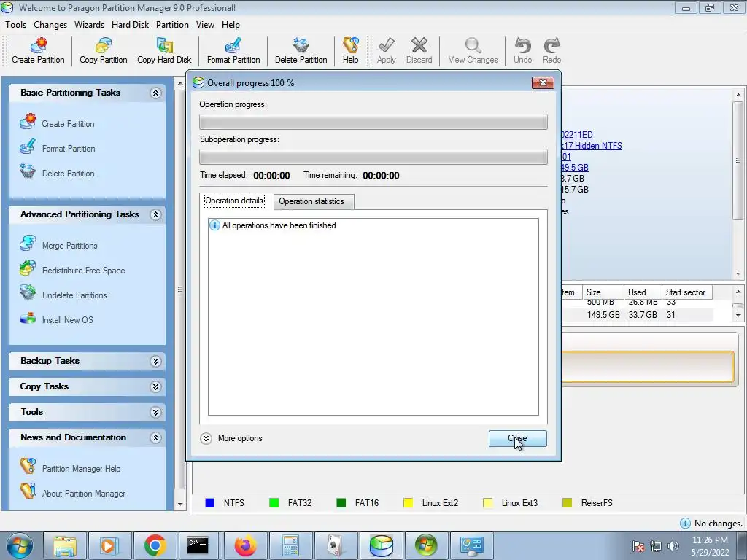Click the Used column header

tap(643, 292)
